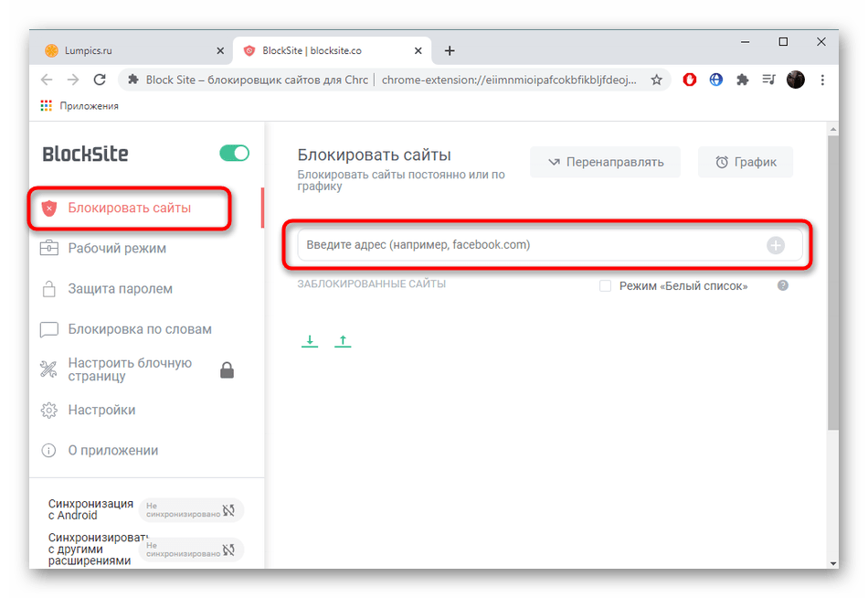
Task: Focus the Введите адрес input field
Action: [x=530, y=245]
